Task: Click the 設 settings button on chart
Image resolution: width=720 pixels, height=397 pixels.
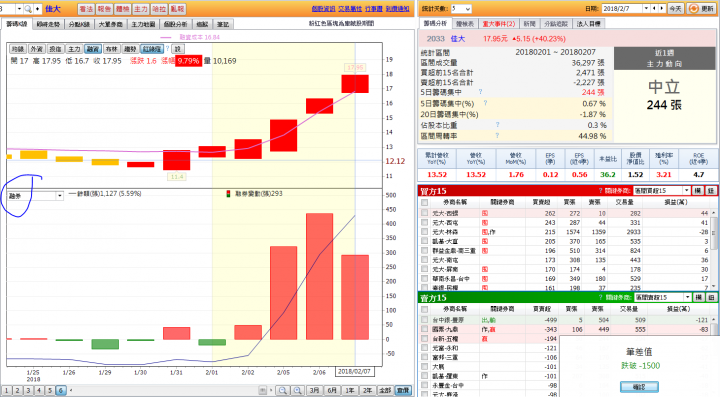Action: tap(178, 49)
